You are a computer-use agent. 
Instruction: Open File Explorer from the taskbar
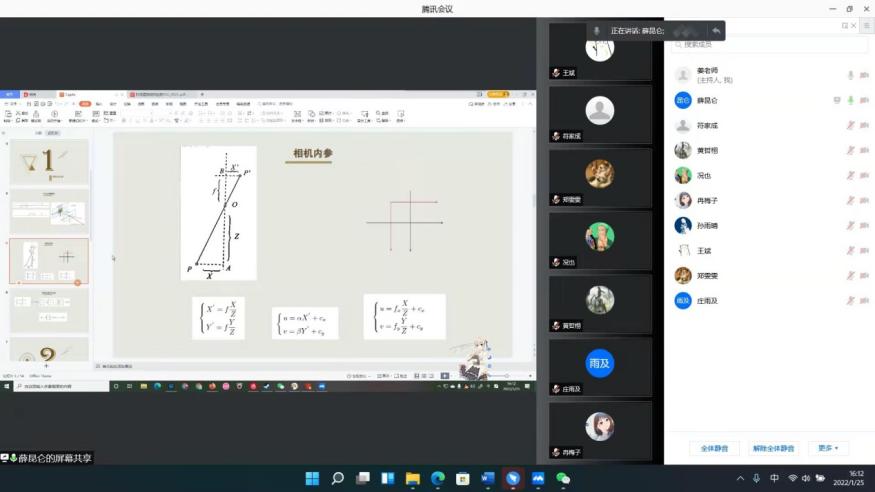(x=412, y=479)
